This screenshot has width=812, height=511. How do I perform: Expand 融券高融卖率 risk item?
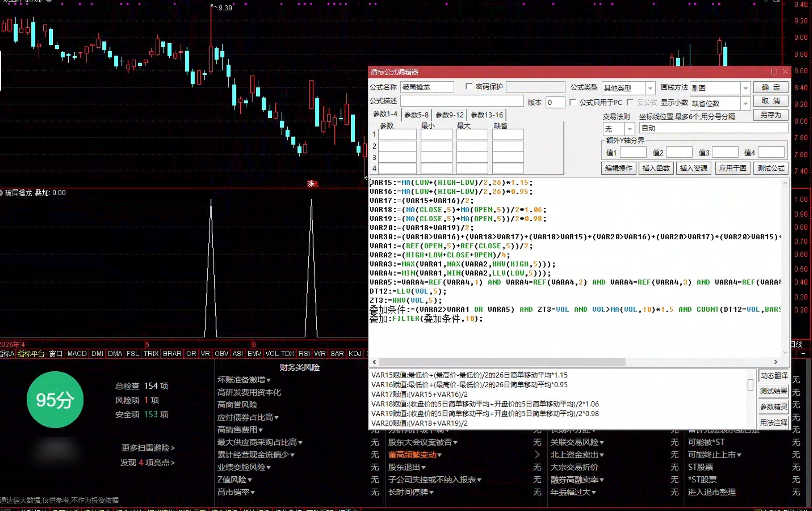(577, 480)
